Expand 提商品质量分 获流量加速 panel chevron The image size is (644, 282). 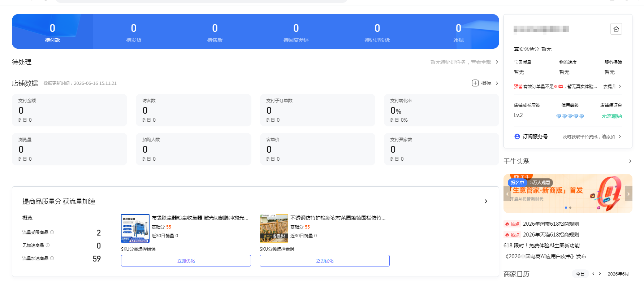tap(486, 201)
